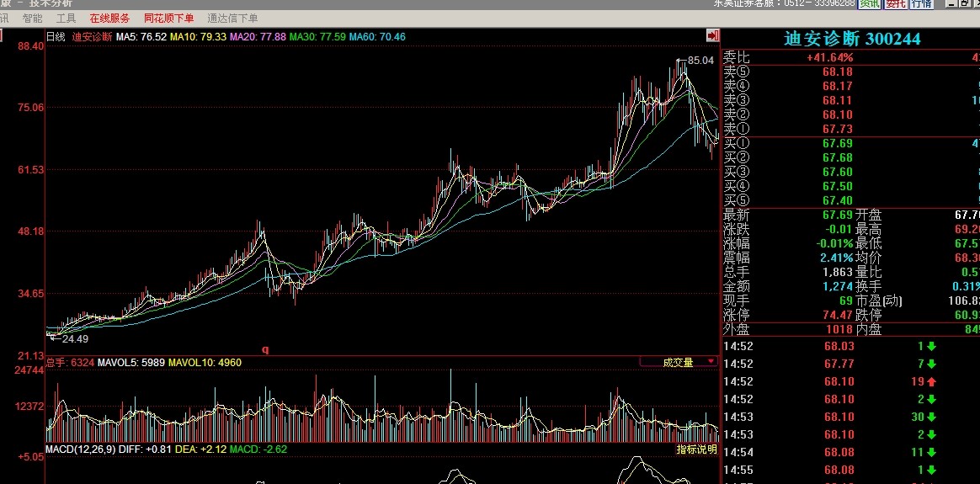Click the MA60: 70.46 indicator label
Image resolution: width=980 pixels, height=484 pixels.
click(x=377, y=37)
